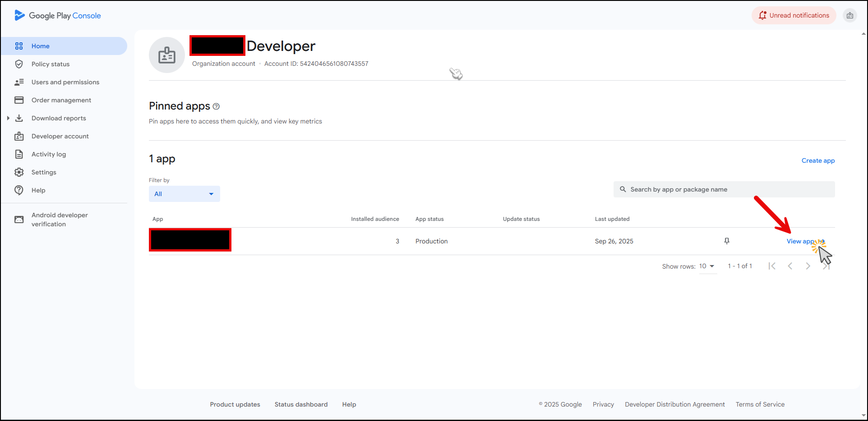Image resolution: width=868 pixels, height=421 pixels.
Task: Click the Sep 26, 2025 date cell
Action: (614, 241)
